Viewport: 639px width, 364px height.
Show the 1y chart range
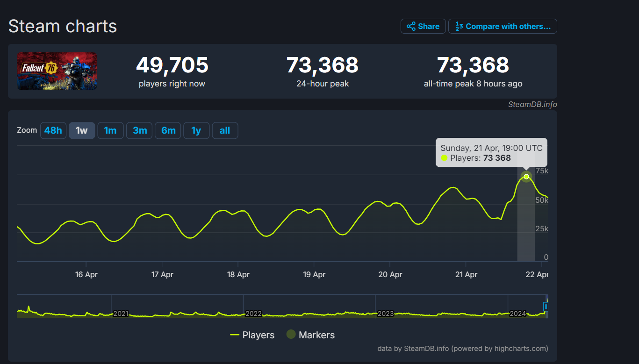(196, 130)
